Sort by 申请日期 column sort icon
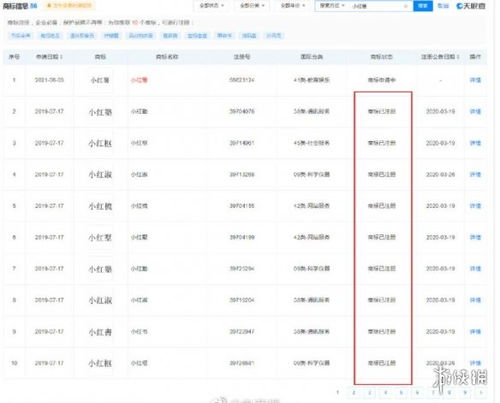 tap(61, 57)
